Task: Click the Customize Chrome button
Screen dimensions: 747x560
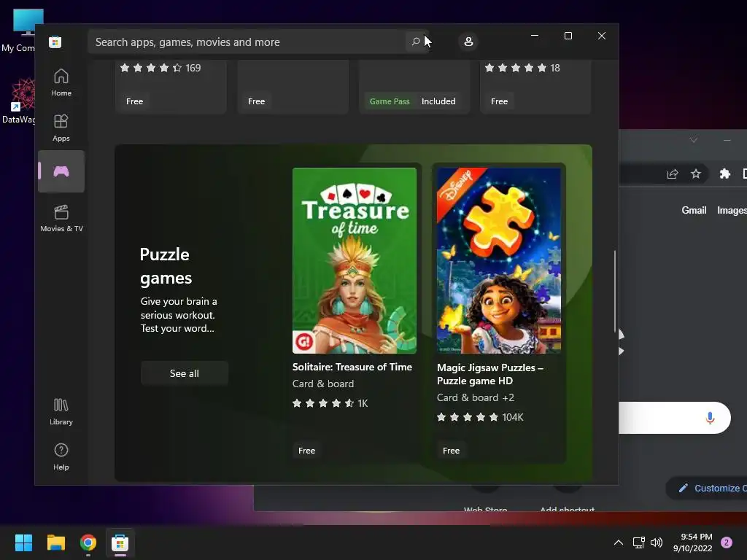Action: click(707, 488)
